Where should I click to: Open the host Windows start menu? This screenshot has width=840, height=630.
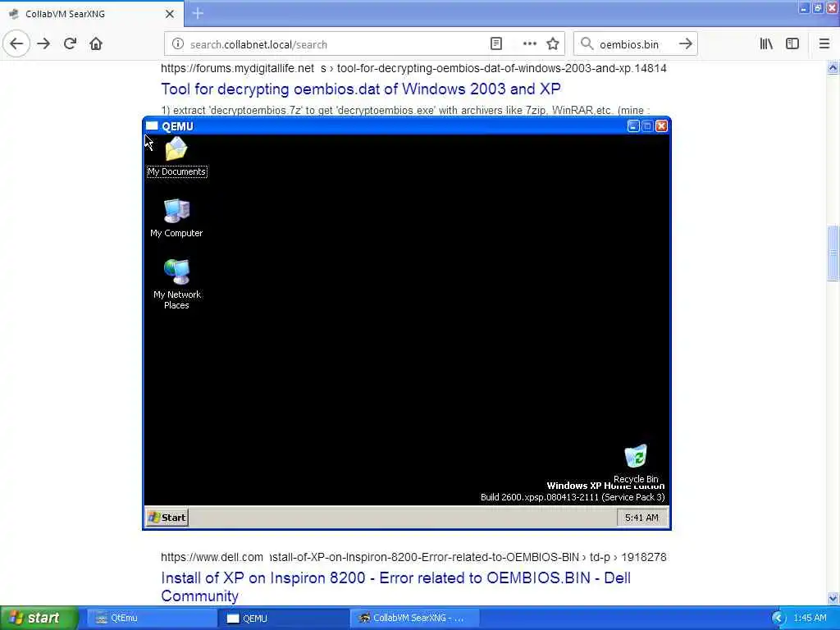tap(39, 619)
